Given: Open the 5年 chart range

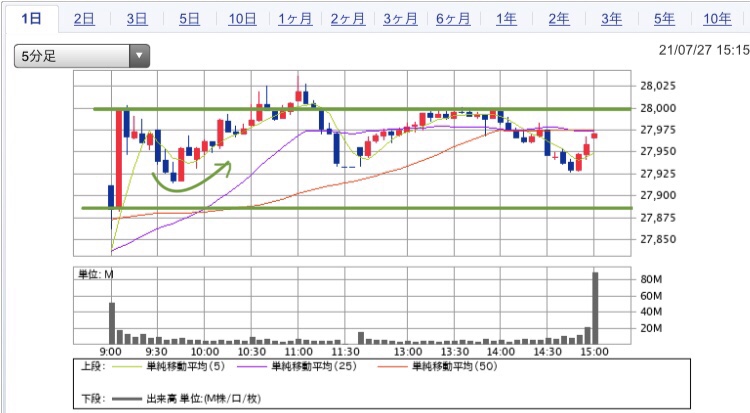Looking at the screenshot, I should click(x=664, y=19).
